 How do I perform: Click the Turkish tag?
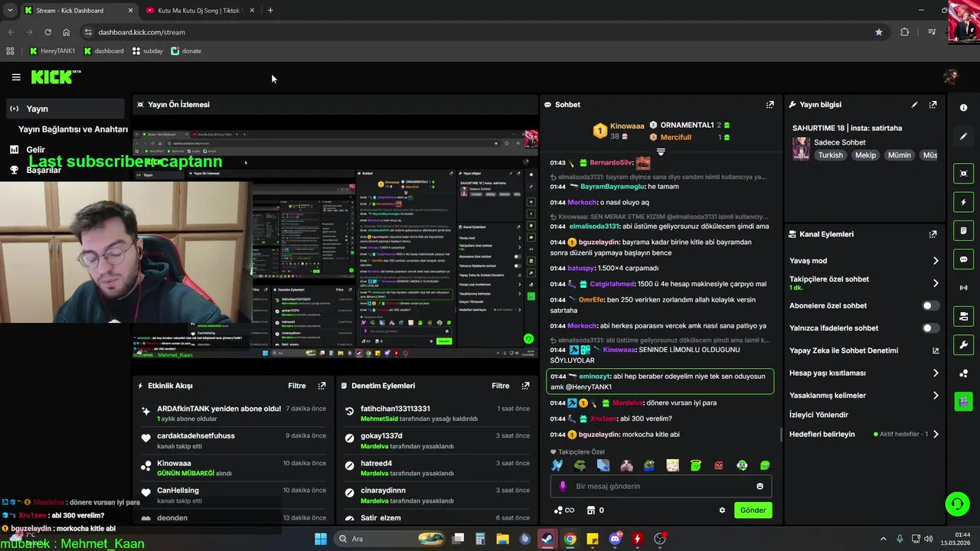coord(830,155)
